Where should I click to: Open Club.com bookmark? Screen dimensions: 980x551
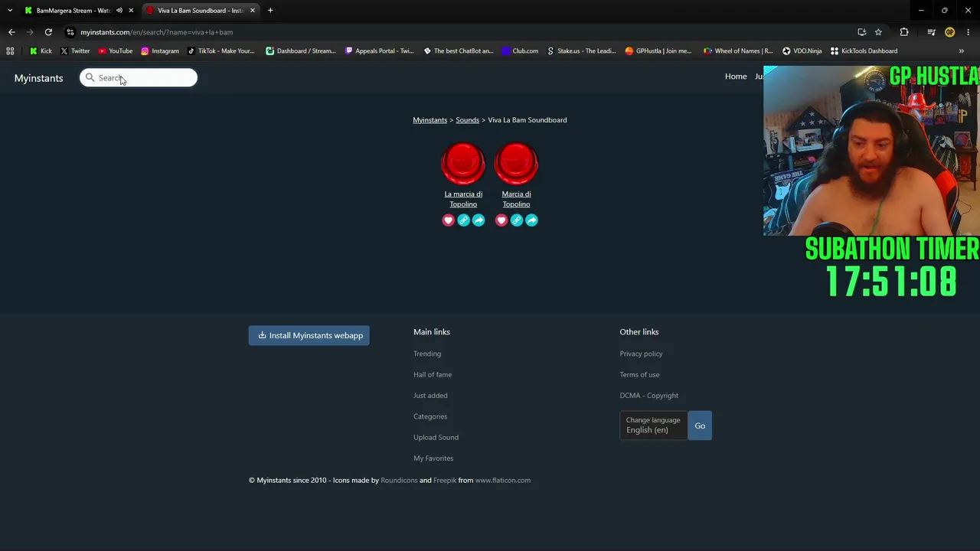click(520, 51)
